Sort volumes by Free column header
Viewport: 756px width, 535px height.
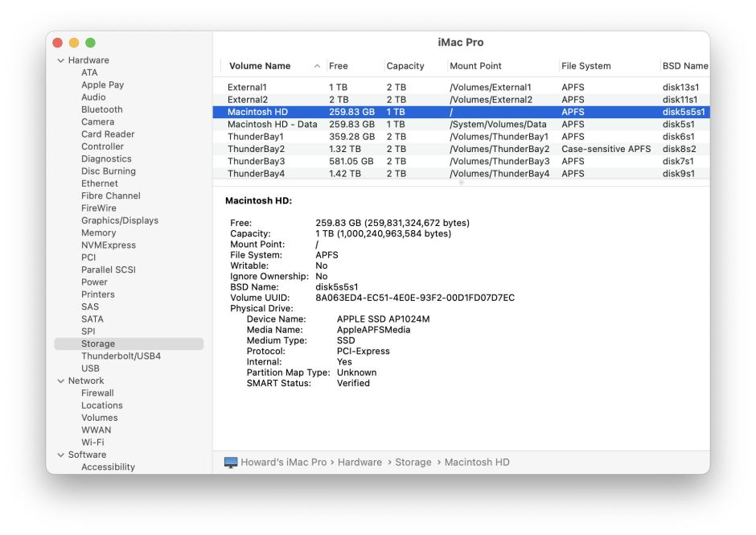point(339,66)
